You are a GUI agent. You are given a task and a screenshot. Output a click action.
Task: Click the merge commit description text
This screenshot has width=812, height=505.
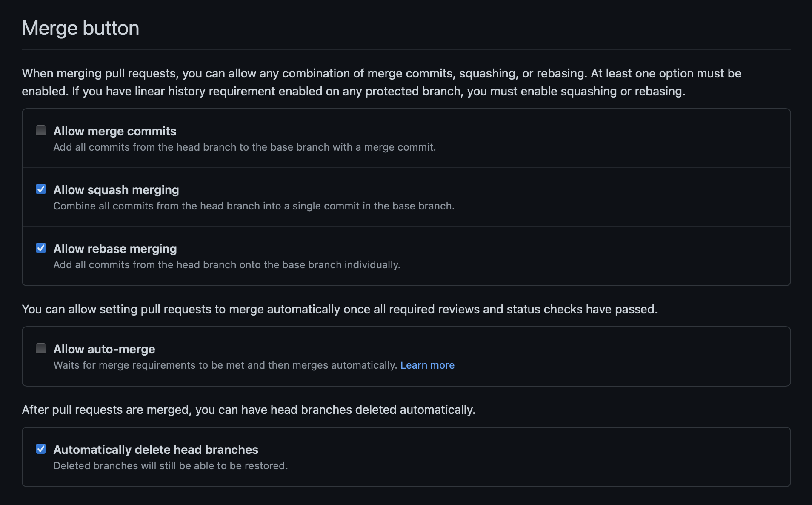244,147
